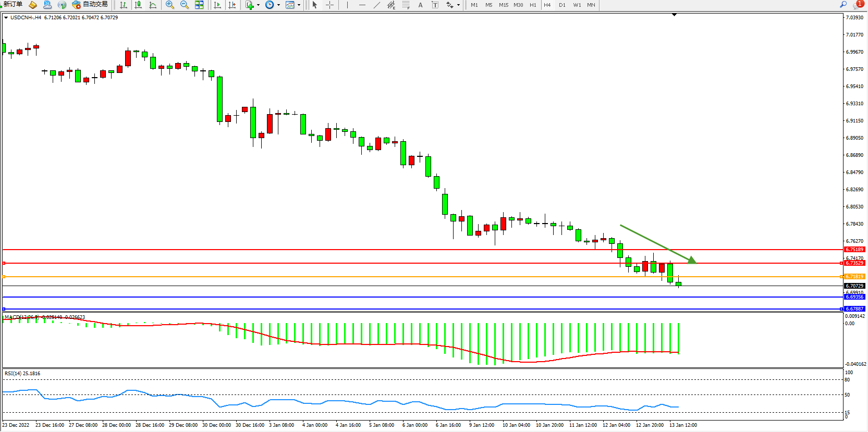This screenshot has width=868, height=432.
Task: Select the crosshair tool
Action: tap(330, 5)
